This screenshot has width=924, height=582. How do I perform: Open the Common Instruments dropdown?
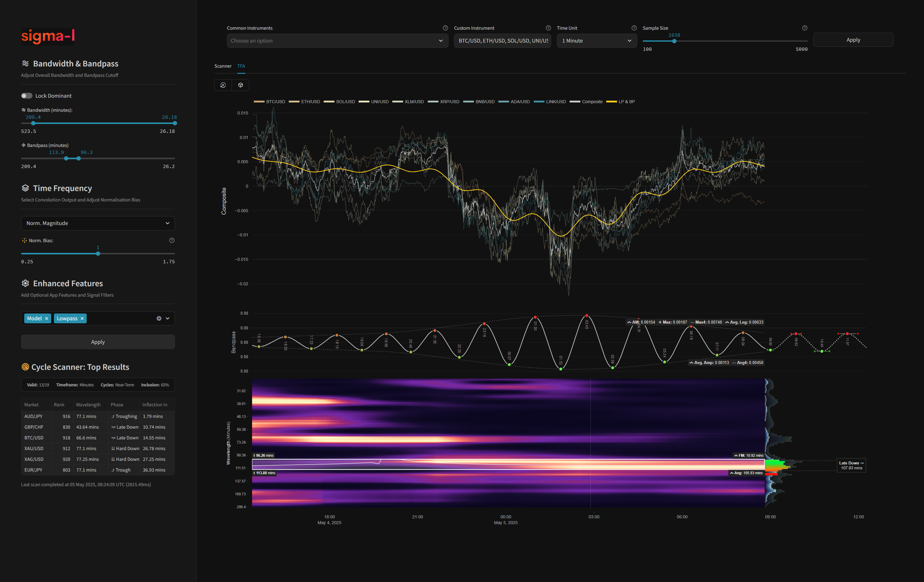pos(337,40)
